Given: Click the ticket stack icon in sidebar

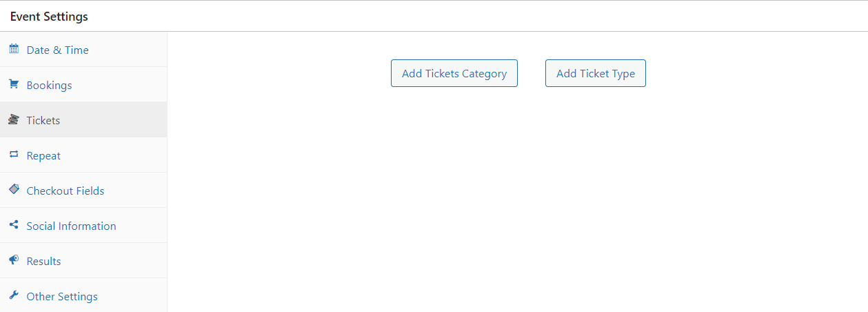Looking at the screenshot, I should click(x=14, y=119).
